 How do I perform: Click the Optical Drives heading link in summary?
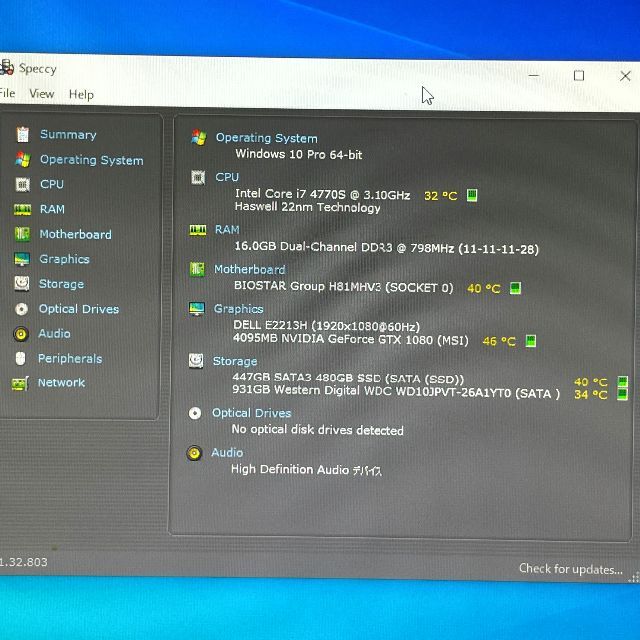pyautogui.click(x=252, y=413)
